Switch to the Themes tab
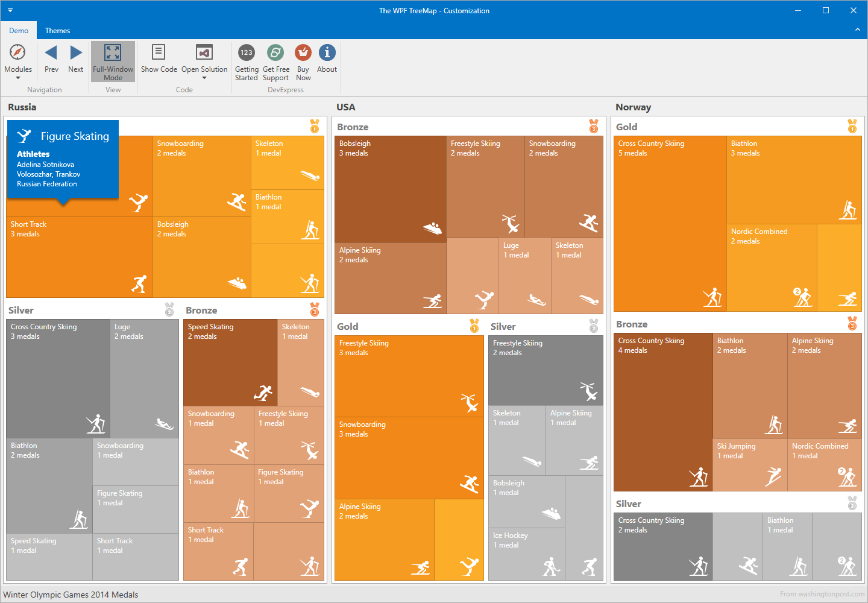 pos(57,30)
